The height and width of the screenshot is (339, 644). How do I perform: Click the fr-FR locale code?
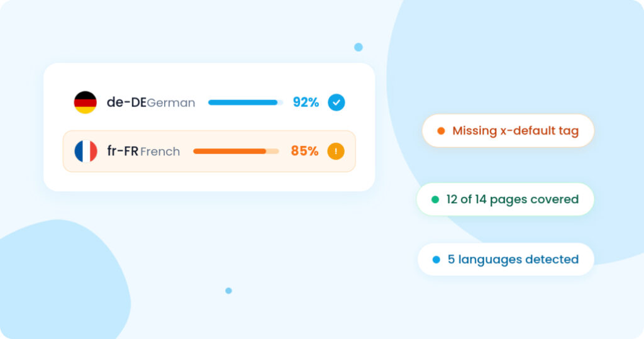coord(123,151)
